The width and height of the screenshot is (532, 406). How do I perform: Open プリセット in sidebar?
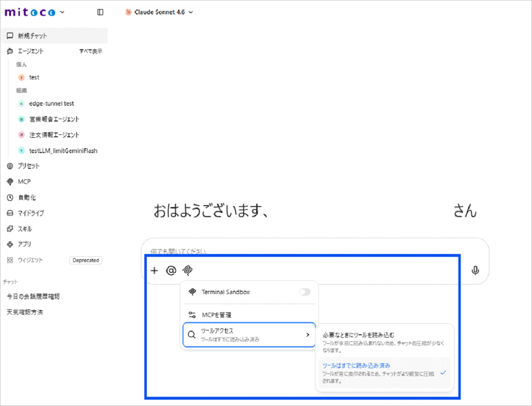(29, 166)
